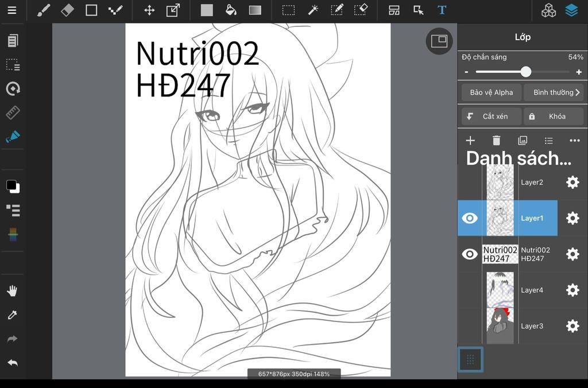Open Layer2 settings gear
This screenshot has width=588, height=388.
click(572, 183)
